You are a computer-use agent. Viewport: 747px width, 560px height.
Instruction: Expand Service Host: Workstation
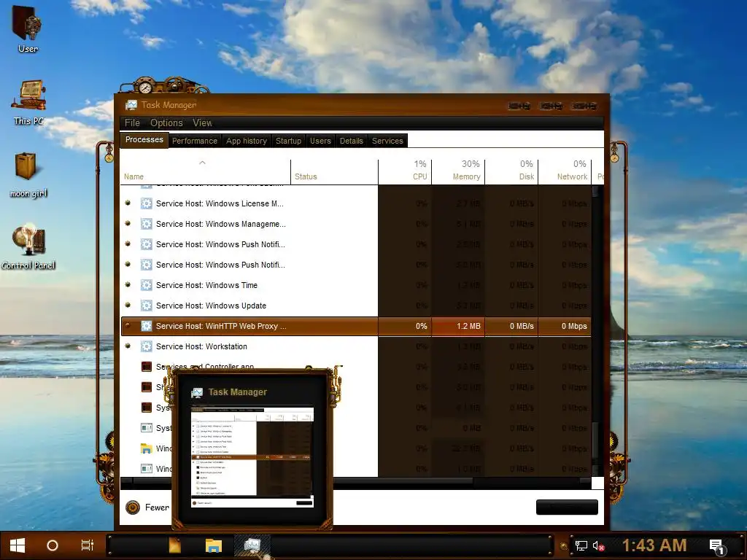(128, 346)
